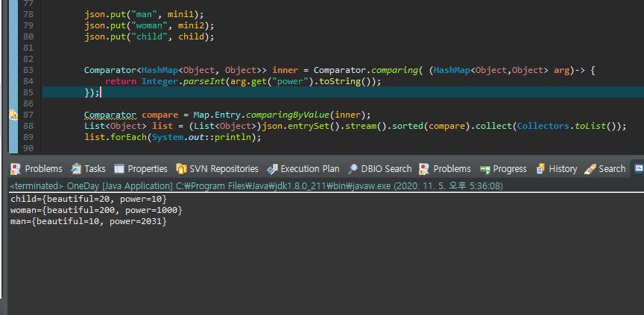
Task: Select console line starting with man=
Action: [x=89, y=221]
